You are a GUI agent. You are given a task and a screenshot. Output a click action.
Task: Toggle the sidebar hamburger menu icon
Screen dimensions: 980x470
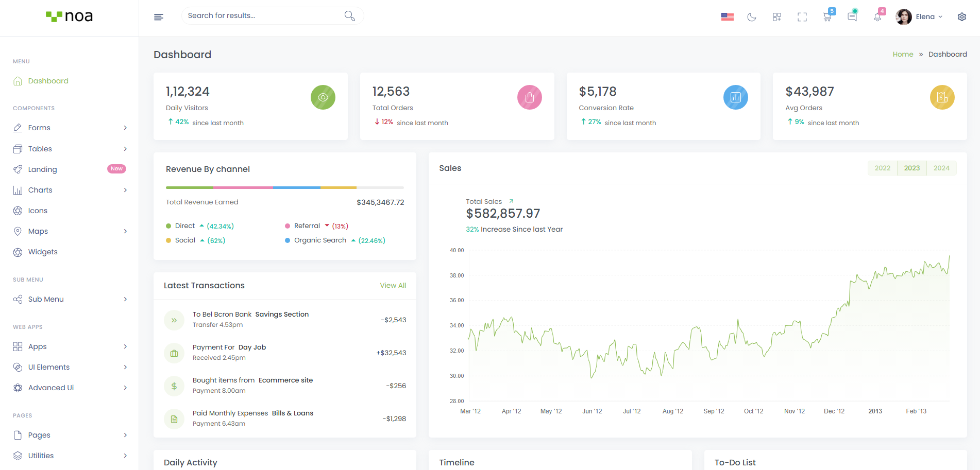[x=159, y=17]
